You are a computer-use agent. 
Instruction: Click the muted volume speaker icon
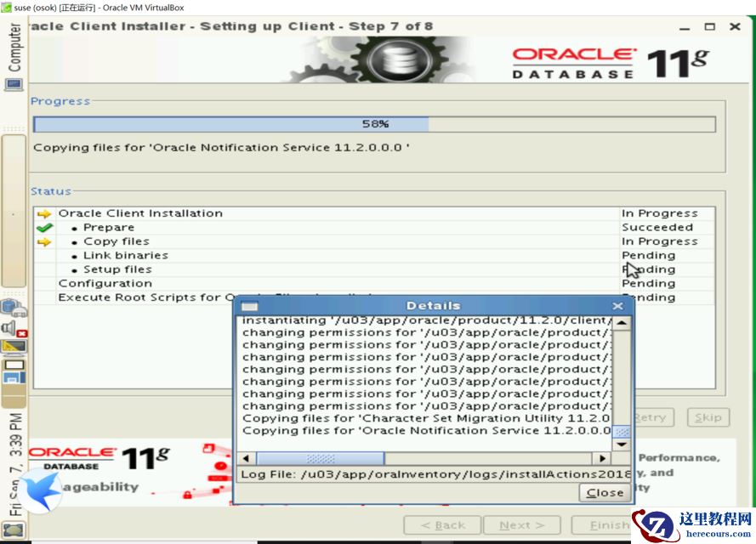(x=14, y=329)
